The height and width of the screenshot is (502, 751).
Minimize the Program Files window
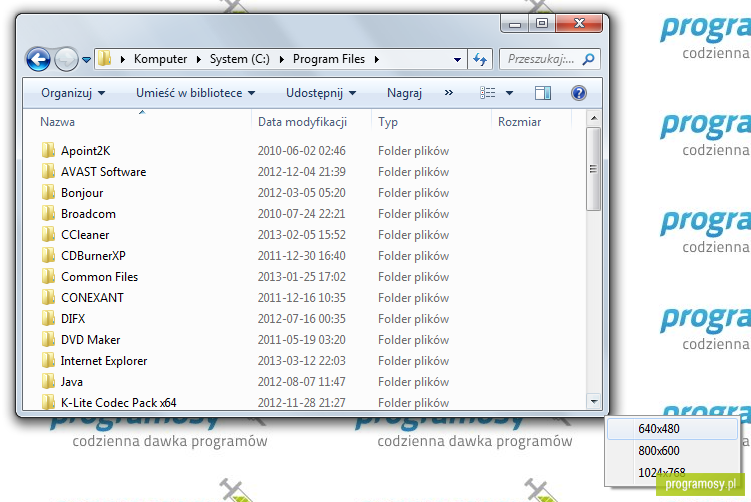coord(515,23)
